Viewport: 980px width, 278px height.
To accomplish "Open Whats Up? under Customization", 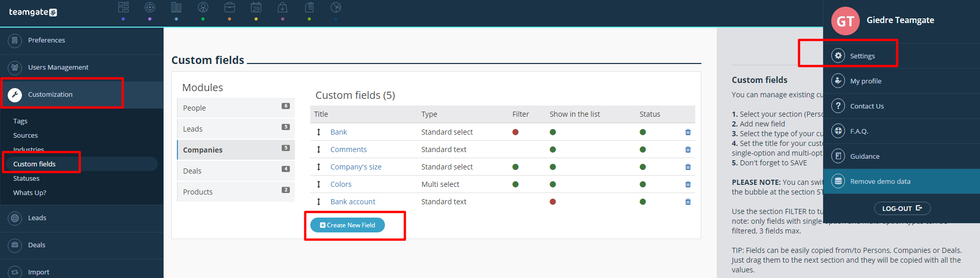I will (x=30, y=193).
